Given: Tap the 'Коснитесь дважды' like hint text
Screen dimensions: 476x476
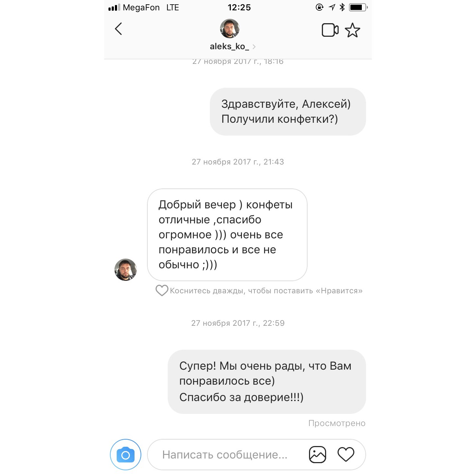Looking at the screenshot, I should click(x=266, y=291).
